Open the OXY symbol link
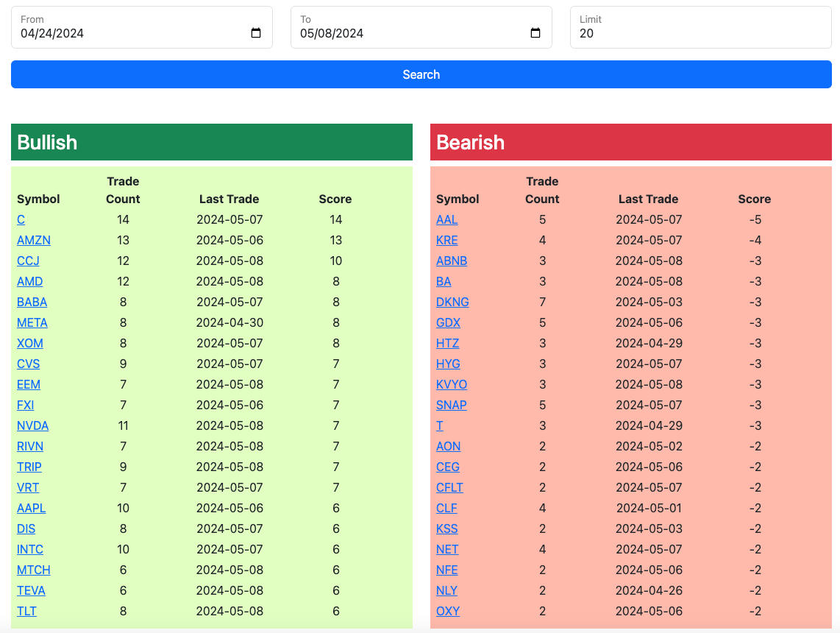This screenshot has height=633, width=840. click(448, 612)
